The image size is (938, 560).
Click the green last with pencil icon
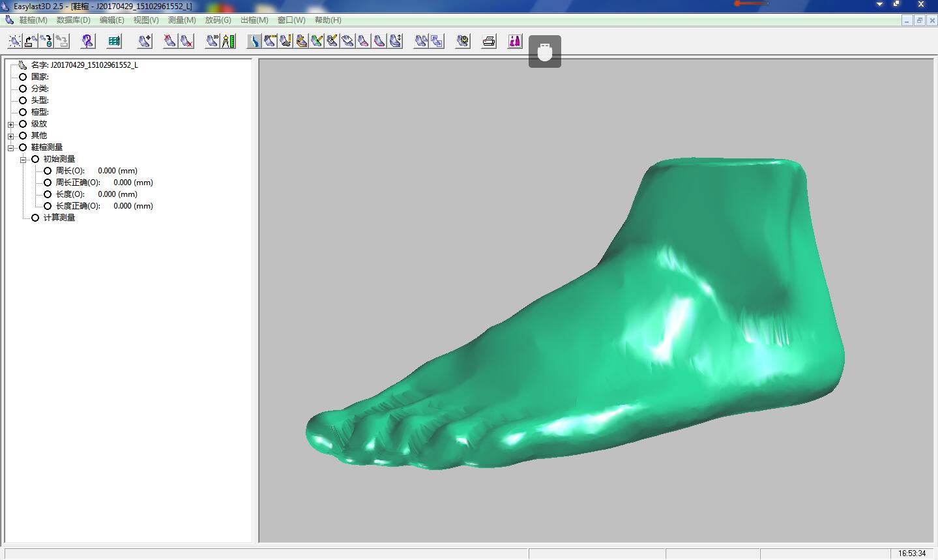click(317, 41)
